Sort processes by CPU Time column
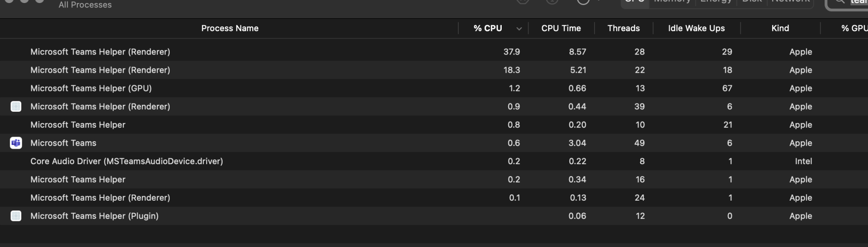The image size is (868, 247). pos(561,29)
